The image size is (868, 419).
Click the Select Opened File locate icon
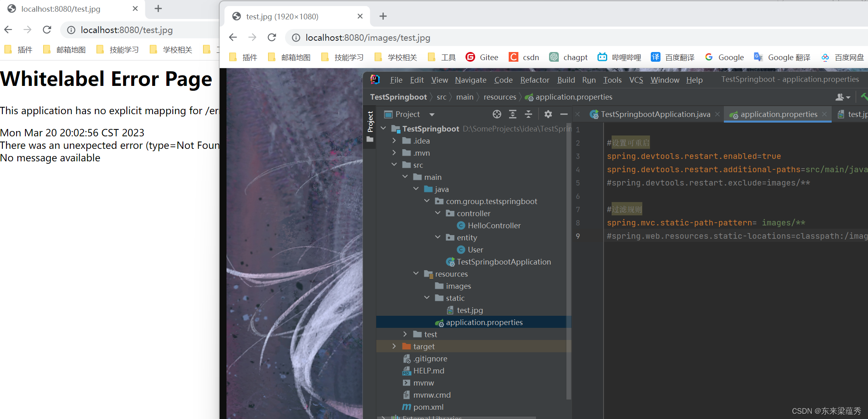pyautogui.click(x=497, y=115)
